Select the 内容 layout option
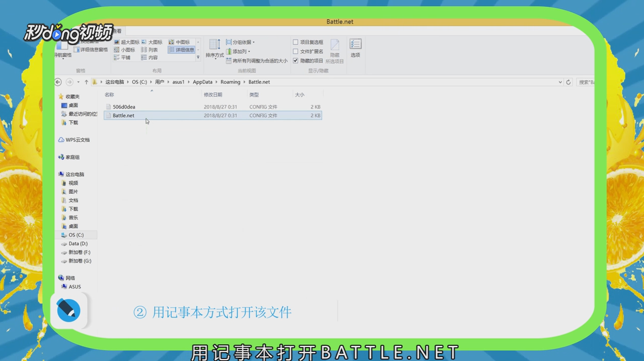This screenshot has height=361, width=644. (x=150, y=57)
